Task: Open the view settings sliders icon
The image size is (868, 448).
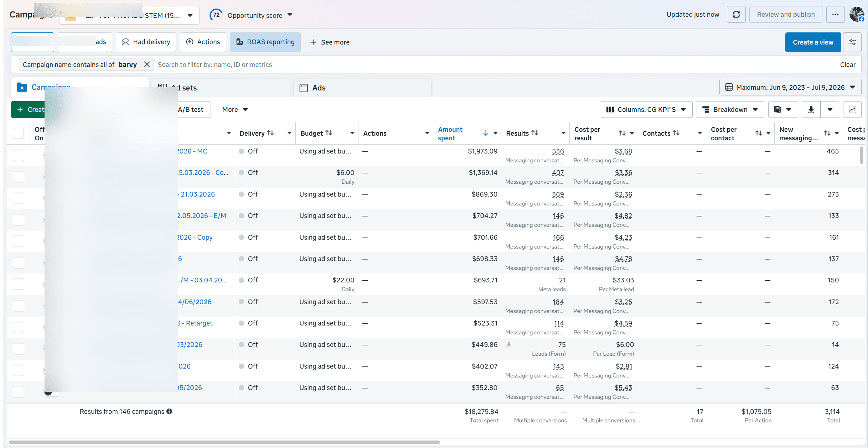Action: pos(852,42)
